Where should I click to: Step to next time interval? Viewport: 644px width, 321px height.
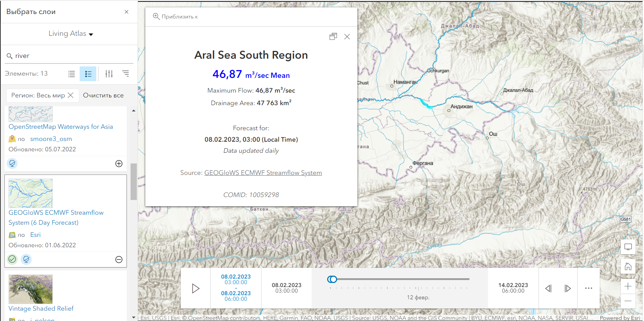(x=568, y=289)
